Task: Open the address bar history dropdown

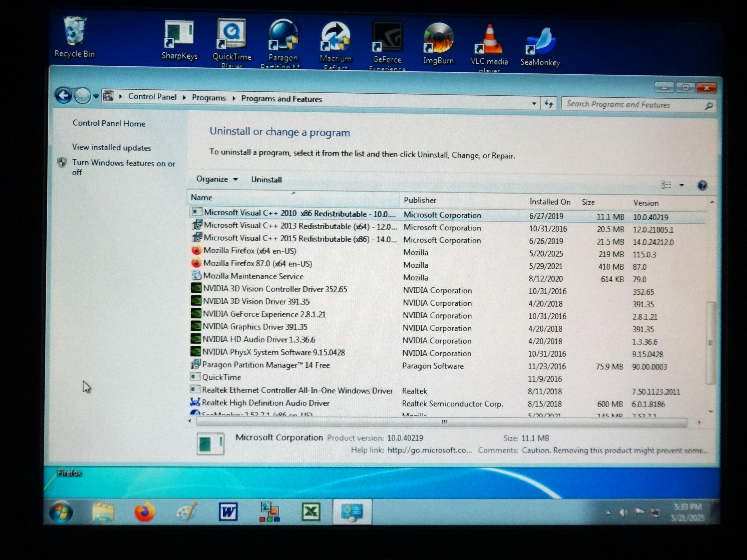Action: click(x=534, y=103)
